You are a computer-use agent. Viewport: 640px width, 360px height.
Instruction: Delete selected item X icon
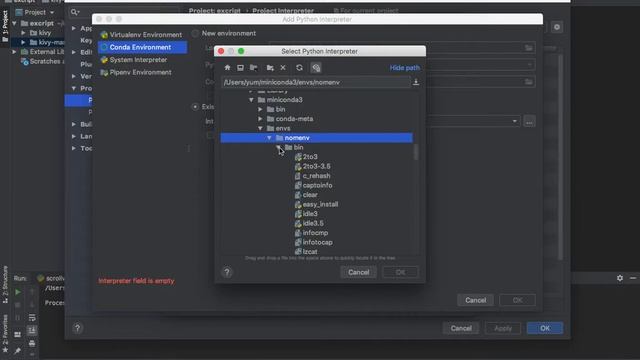[x=283, y=68]
